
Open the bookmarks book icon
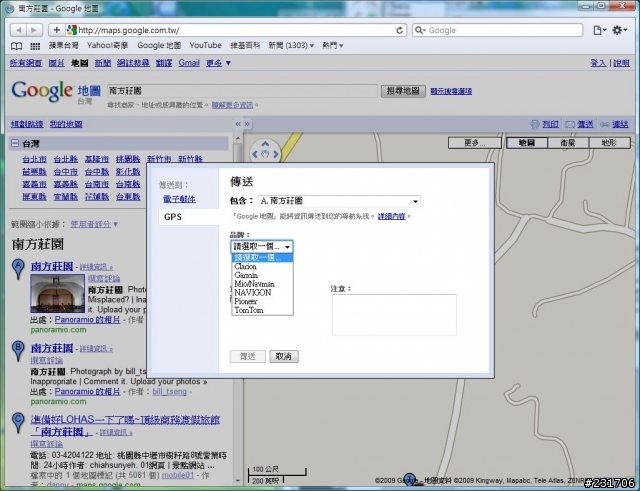coord(16,46)
